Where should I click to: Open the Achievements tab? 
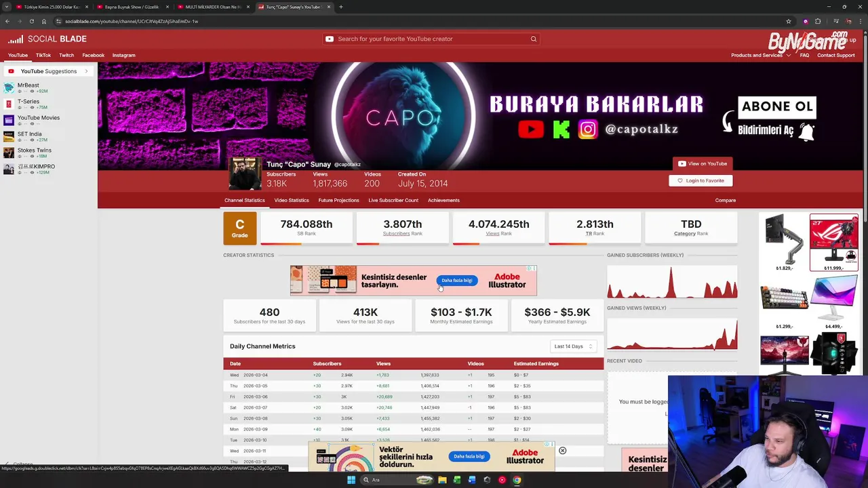(x=443, y=200)
